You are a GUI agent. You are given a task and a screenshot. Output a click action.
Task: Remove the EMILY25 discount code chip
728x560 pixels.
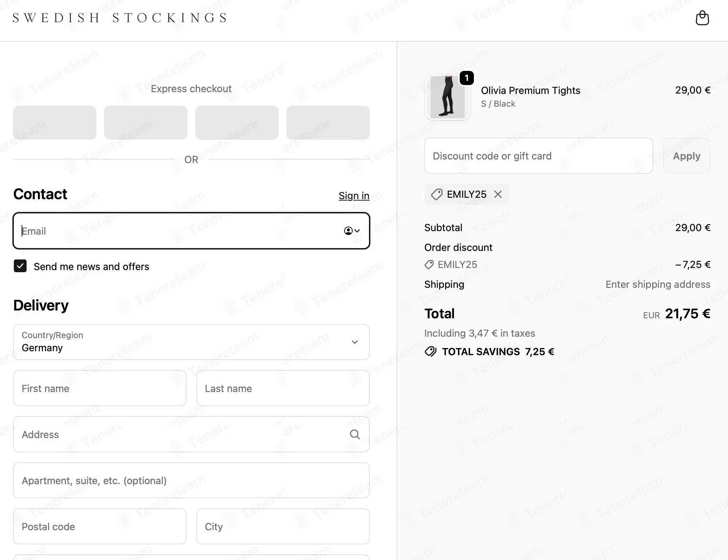coord(498,194)
